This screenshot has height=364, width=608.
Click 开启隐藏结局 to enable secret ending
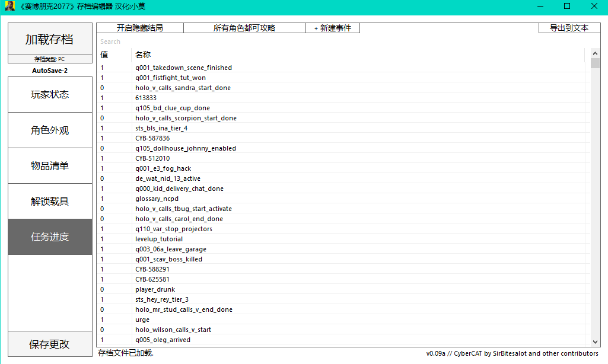click(140, 28)
